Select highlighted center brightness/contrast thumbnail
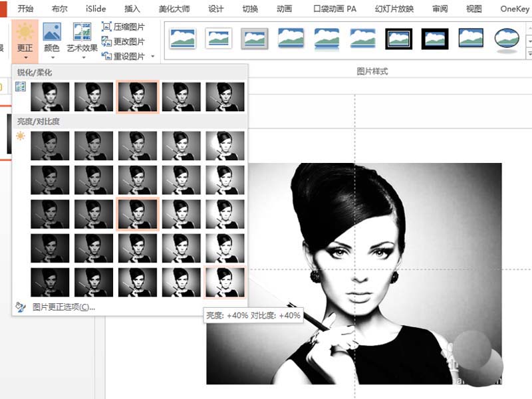The width and height of the screenshot is (532, 399). click(138, 214)
